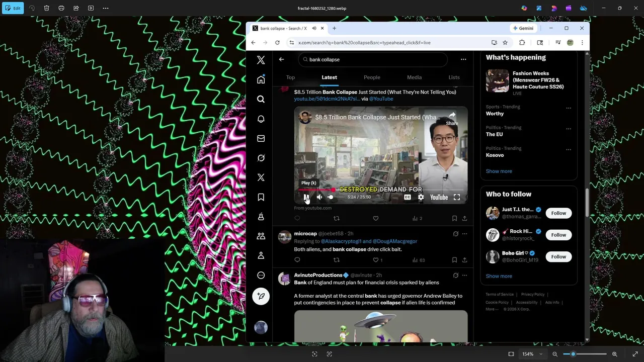Switch to the Top tab
The height and width of the screenshot is (362, 644).
coord(290,77)
